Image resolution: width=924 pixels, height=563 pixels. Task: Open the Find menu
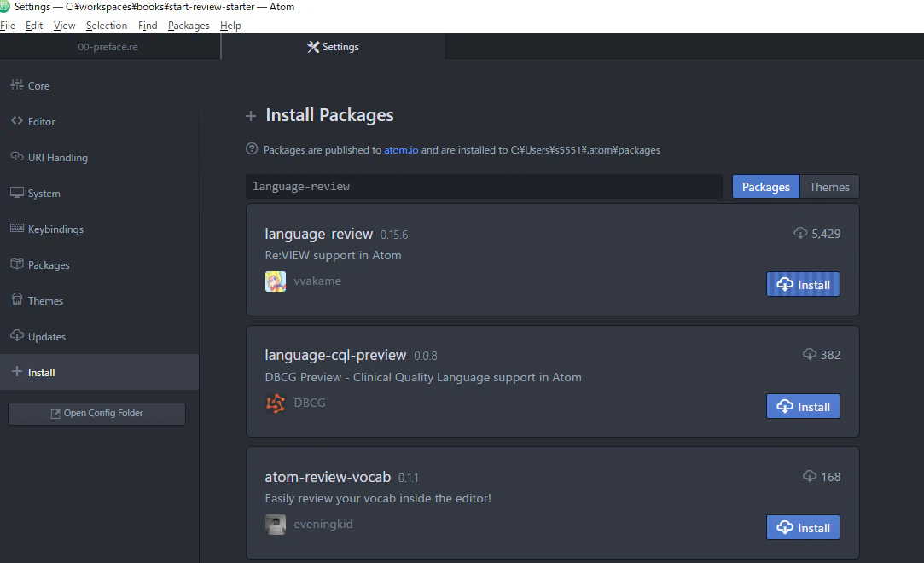click(148, 26)
